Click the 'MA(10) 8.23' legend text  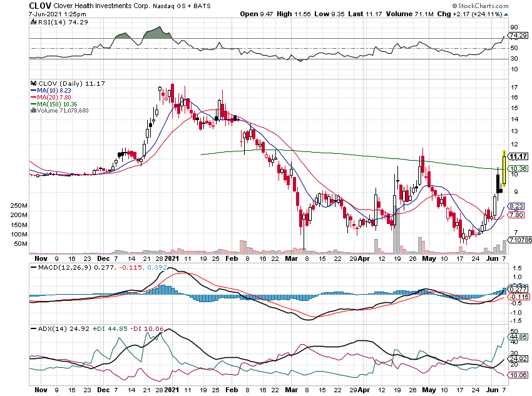[x=54, y=91]
